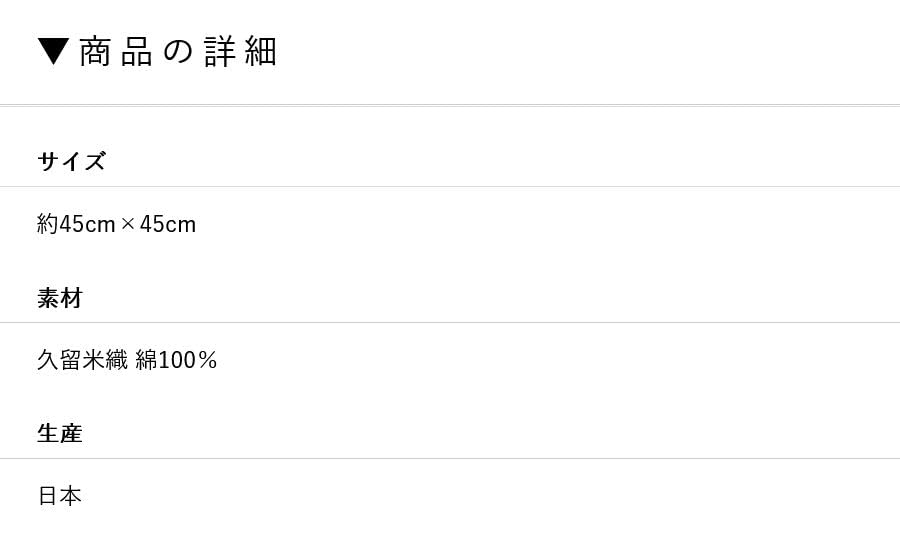Click the 詳細 word in the heading

point(240,51)
